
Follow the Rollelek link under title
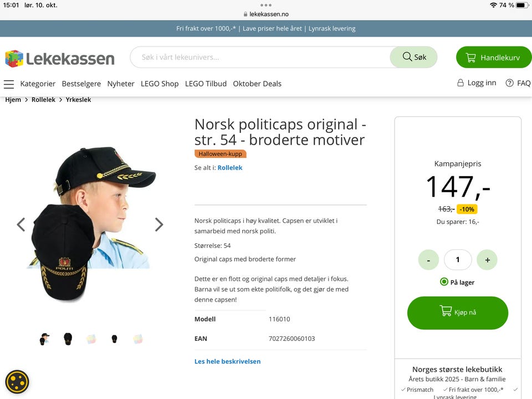tap(229, 167)
